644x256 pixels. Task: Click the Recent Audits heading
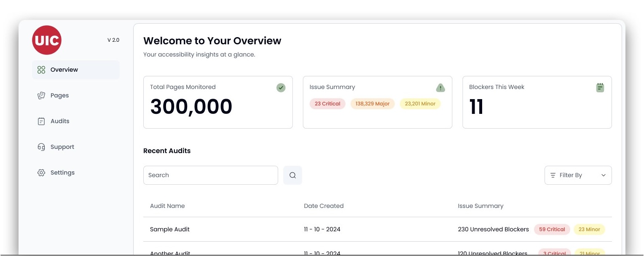point(167,151)
